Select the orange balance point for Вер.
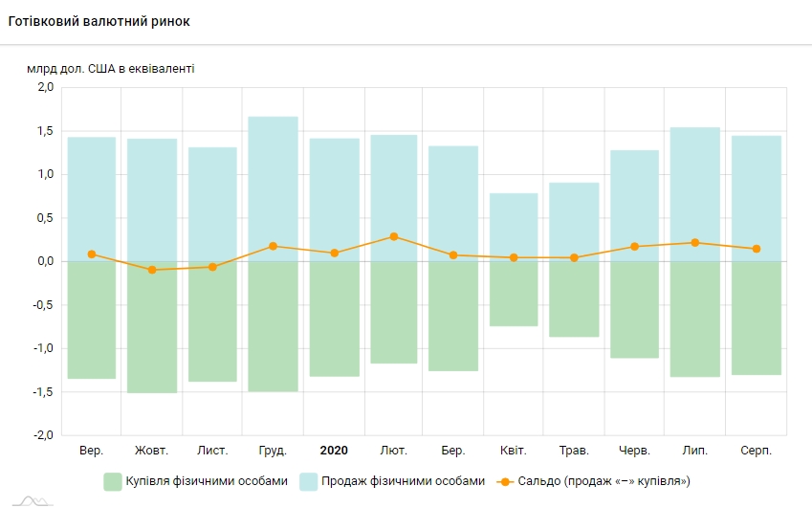812x508 pixels. (x=92, y=254)
